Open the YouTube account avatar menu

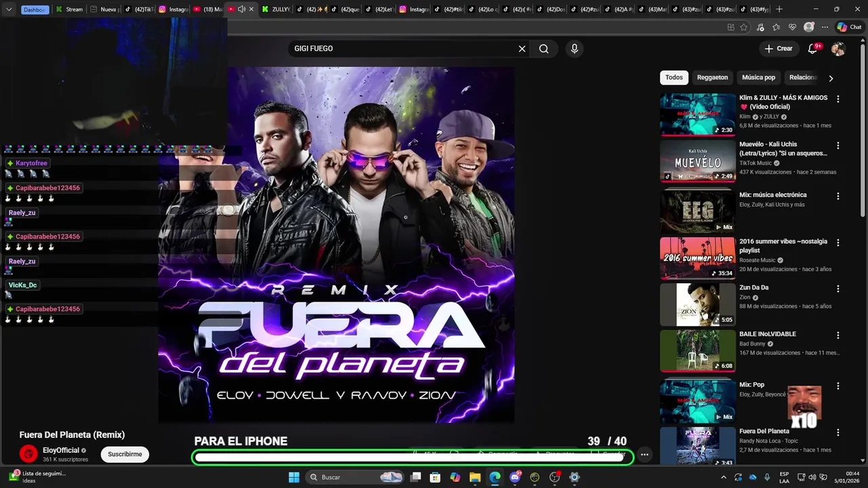pos(838,49)
